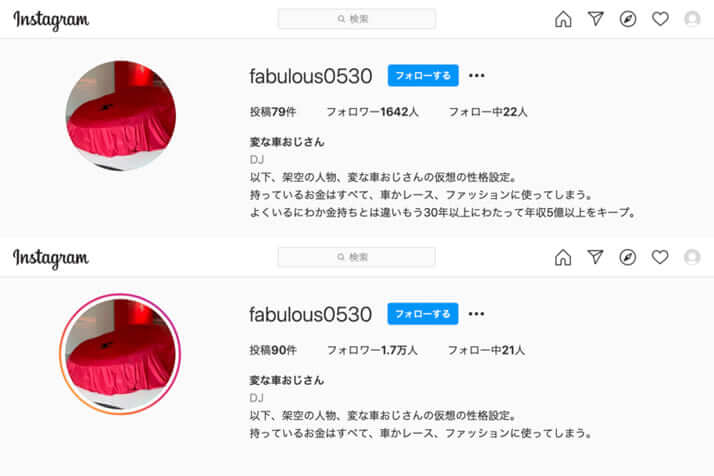Open Direct messages via the top paper-plane icon
The image size is (714, 476).
click(596, 19)
